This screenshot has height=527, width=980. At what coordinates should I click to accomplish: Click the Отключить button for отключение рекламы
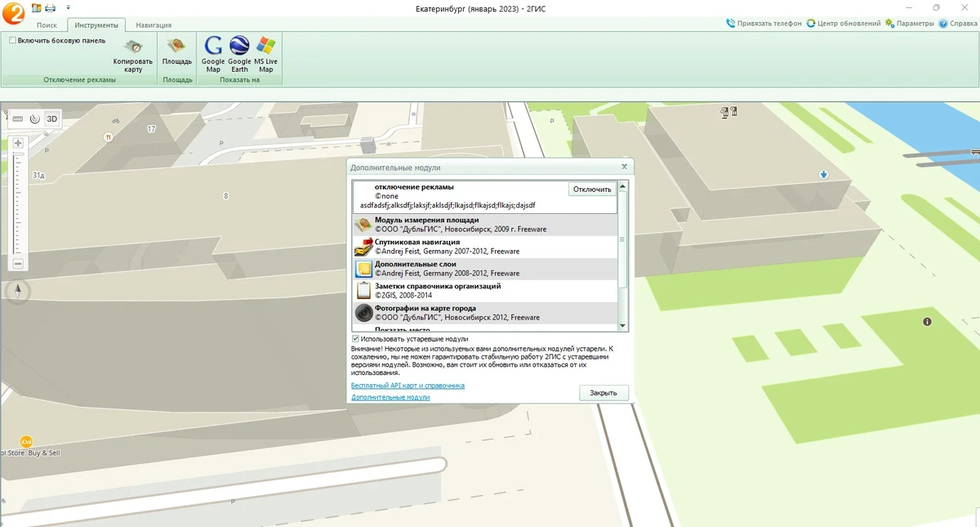592,189
